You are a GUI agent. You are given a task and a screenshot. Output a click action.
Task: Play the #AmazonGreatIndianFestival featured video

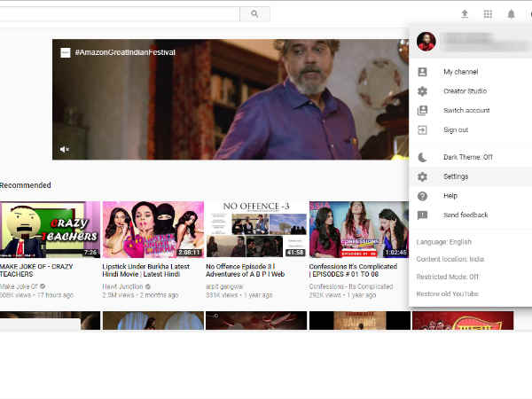coord(231,99)
